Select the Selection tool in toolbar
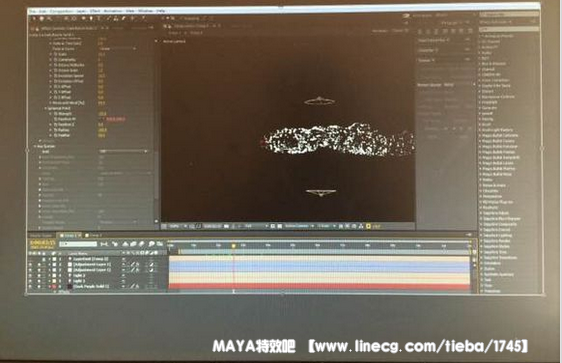 coord(33,18)
